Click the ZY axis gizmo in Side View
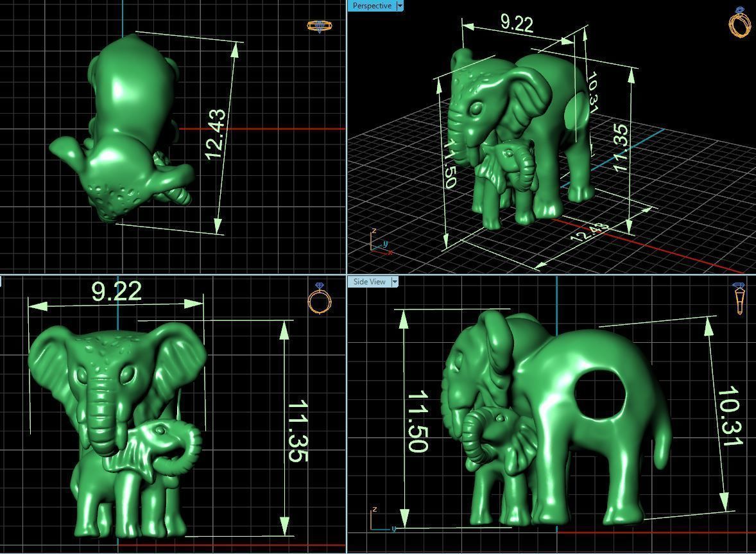The image size is (756, 554). pyautogui.click(x=383, y=519)
